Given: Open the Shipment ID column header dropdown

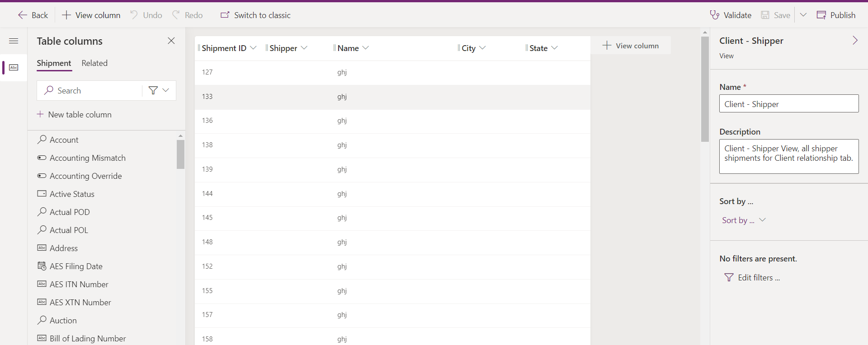Looking at the screenshot, I should pos(253,48).
